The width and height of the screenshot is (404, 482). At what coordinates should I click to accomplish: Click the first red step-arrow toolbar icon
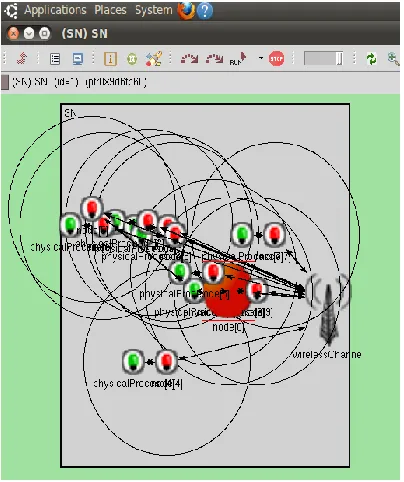189,59
